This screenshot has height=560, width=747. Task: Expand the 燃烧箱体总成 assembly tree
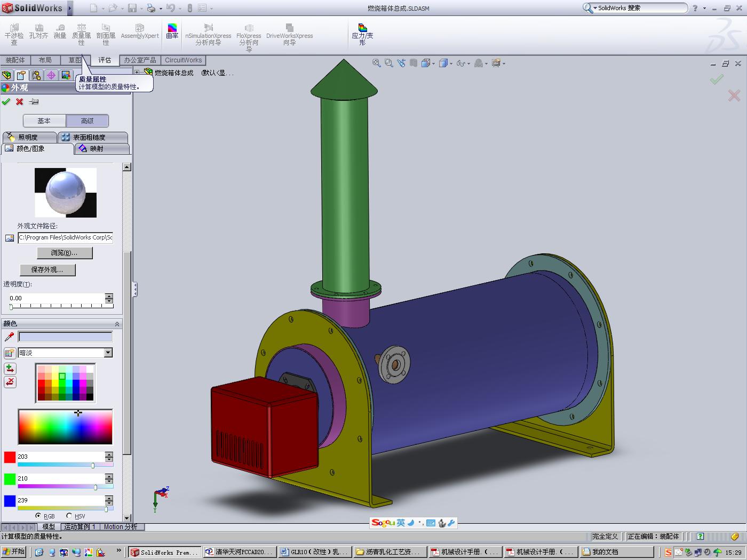coord(137,73)
